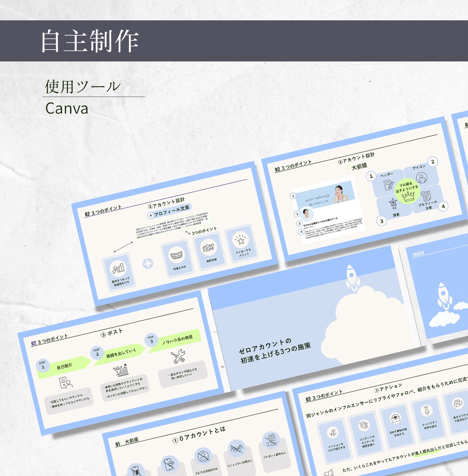Click the 実績を出していく green arrow banner
This screenshot has height=476, width=468.
point(119,354)
